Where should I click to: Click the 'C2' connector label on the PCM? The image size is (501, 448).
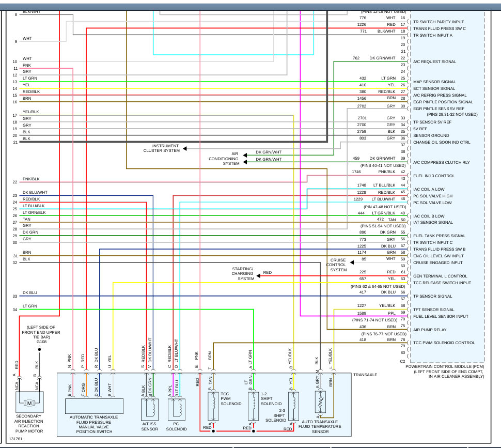tap(402, 361)
